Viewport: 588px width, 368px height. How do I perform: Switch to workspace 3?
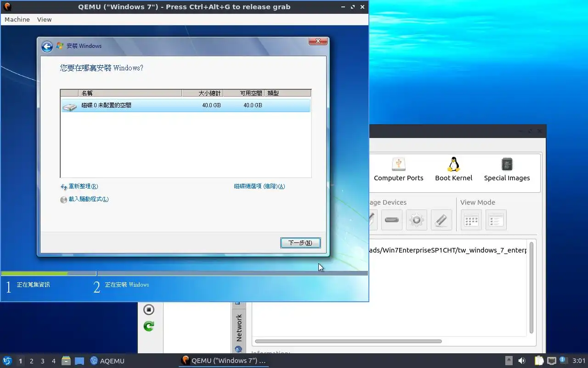click(x=43, y=361)
